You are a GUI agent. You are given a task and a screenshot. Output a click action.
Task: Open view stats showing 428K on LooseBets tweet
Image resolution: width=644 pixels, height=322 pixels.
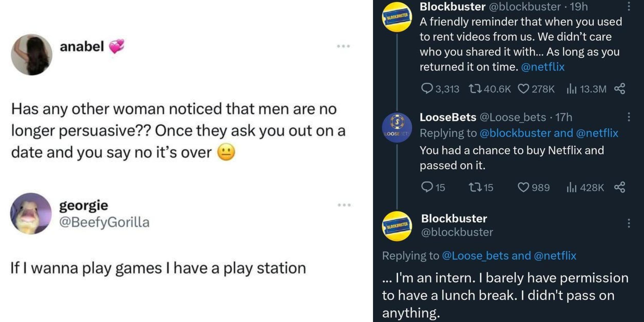(571, 187)
